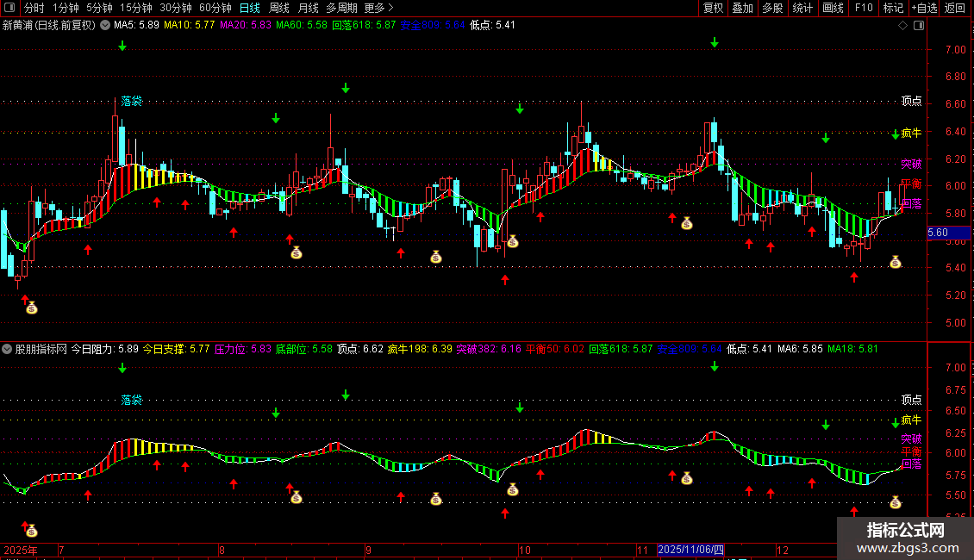Click the month 10 marker on time axis

[525, 550]
